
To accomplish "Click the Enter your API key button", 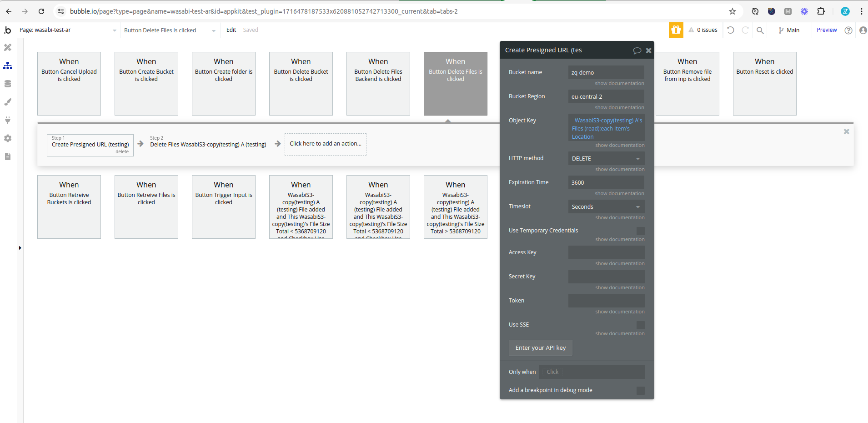I will point(541,348).
